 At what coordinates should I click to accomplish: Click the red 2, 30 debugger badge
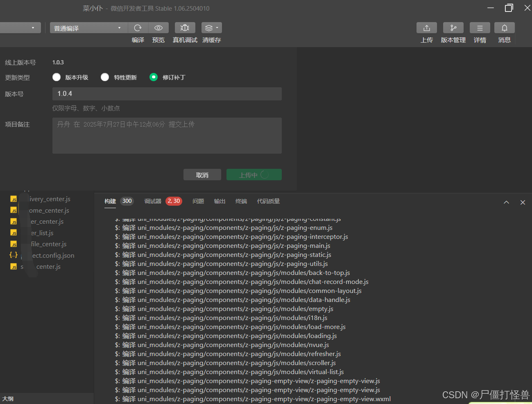pos(174,201)
